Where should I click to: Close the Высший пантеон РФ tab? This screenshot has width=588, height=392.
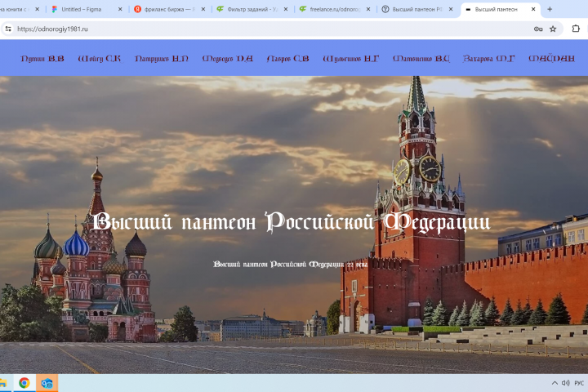tap(451, 9)
